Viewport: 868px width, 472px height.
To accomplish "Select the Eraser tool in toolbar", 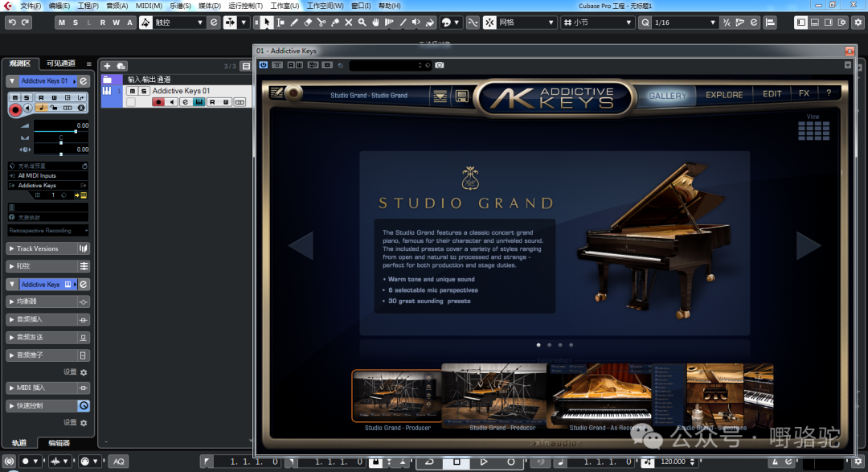I will (308, 23).
